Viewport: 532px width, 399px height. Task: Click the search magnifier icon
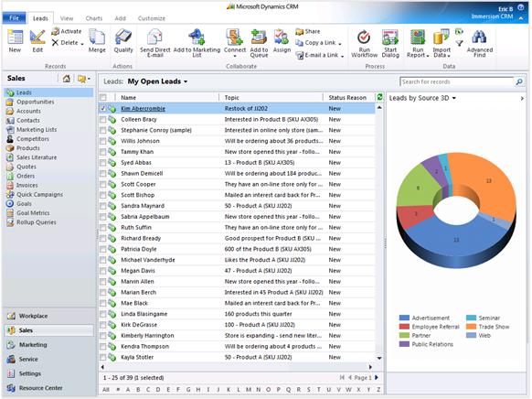click(519, 81)
